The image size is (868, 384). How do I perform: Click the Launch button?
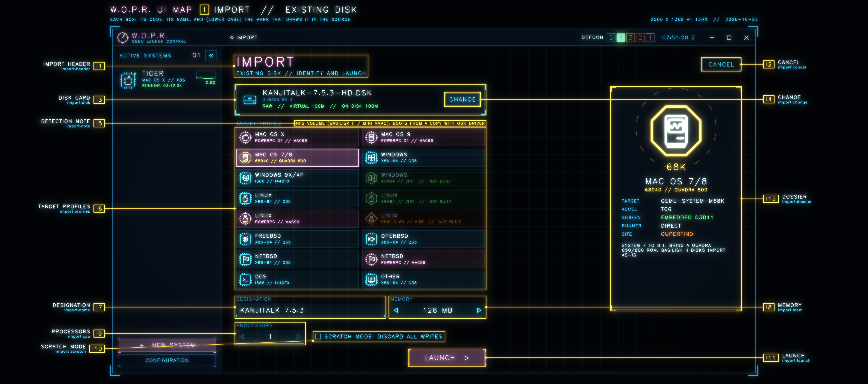(447, 358)
